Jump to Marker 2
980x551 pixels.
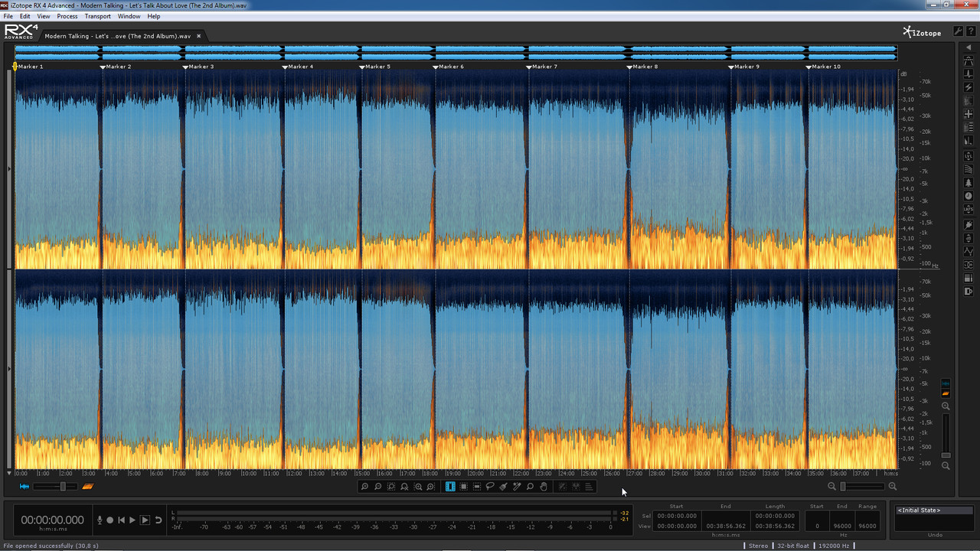[x=116, y=67]
